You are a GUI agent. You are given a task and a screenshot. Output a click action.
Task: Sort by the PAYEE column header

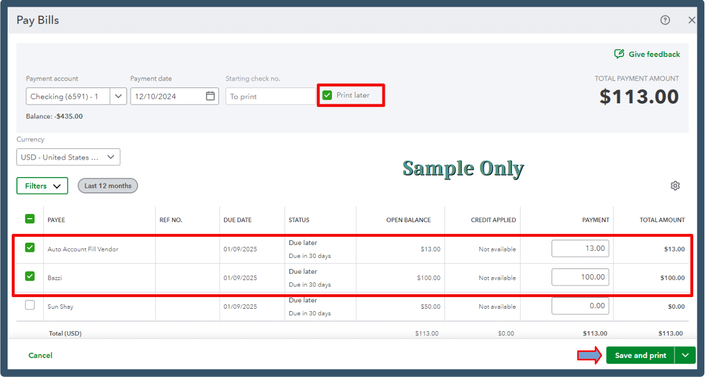click(56, 220)
